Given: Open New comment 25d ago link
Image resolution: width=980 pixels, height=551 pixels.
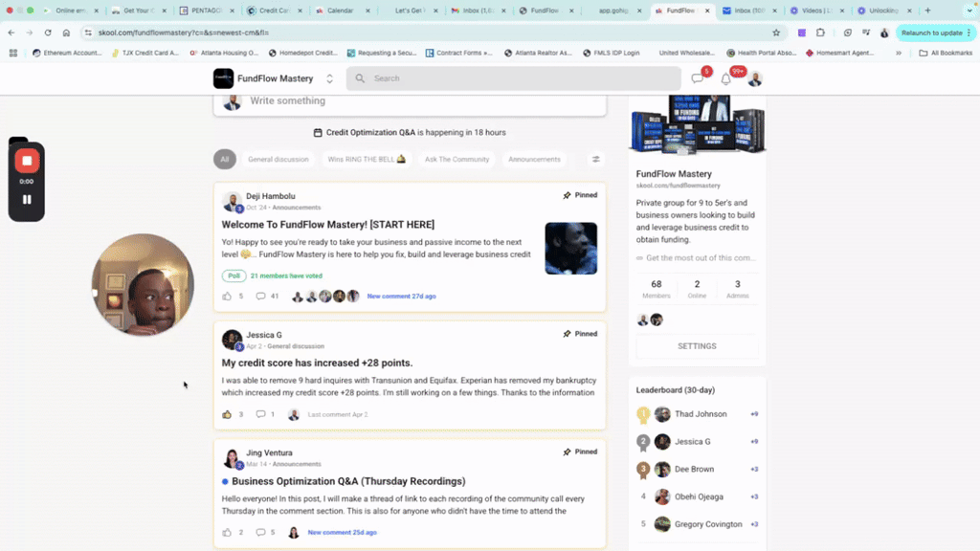Looking at the screenshot, I should click(x=343, y=532).
